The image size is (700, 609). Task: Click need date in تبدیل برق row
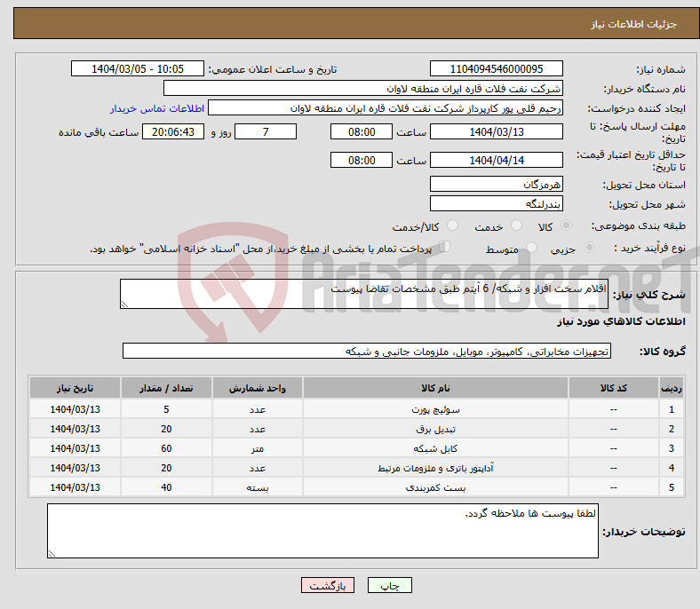tap(75, 429)
